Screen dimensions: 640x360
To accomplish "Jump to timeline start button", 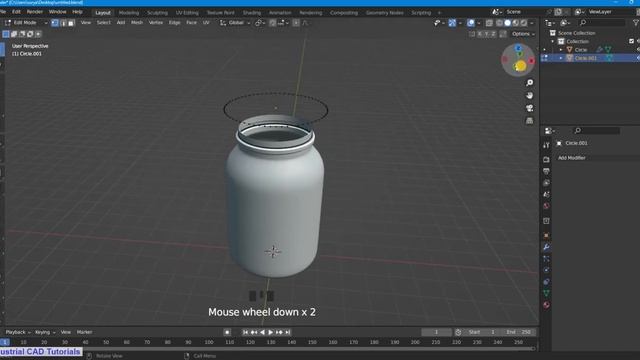I will click(x=245, y=332).
